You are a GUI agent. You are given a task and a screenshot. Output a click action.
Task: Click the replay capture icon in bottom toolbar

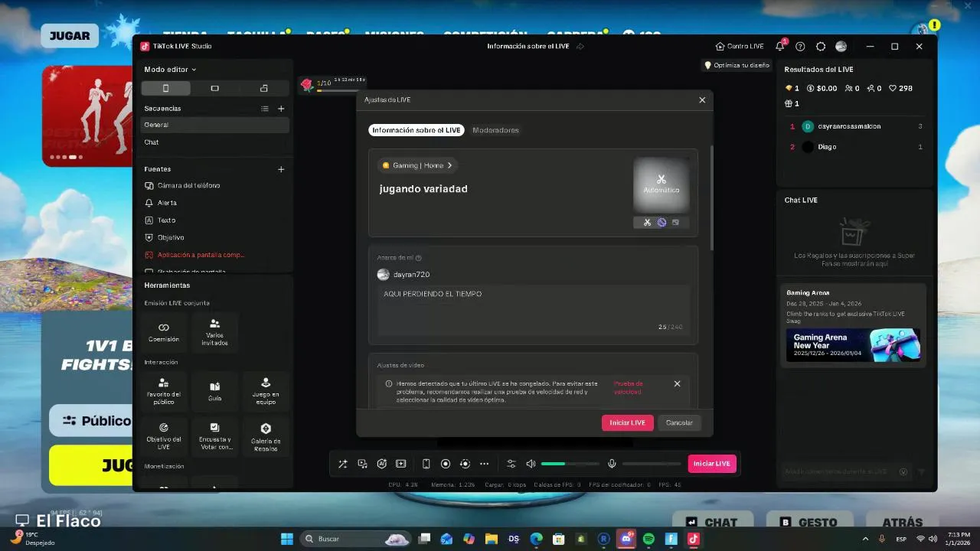click(x=465, y=464)
